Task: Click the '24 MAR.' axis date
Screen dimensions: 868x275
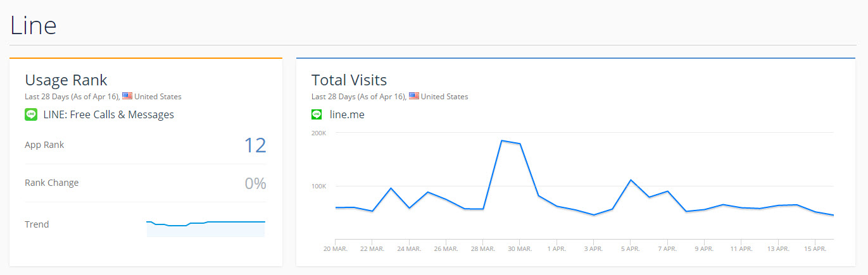Action: tap(409, 249)
